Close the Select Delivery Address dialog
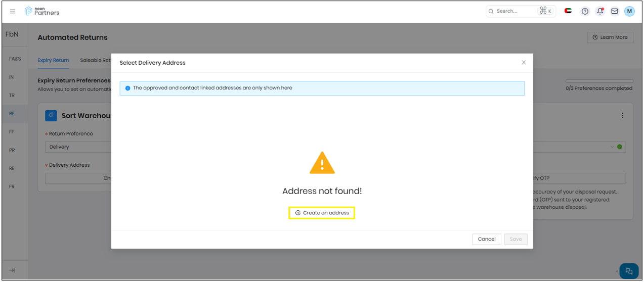The height and width of the screenshot is (282, 644). click(524, 63)
